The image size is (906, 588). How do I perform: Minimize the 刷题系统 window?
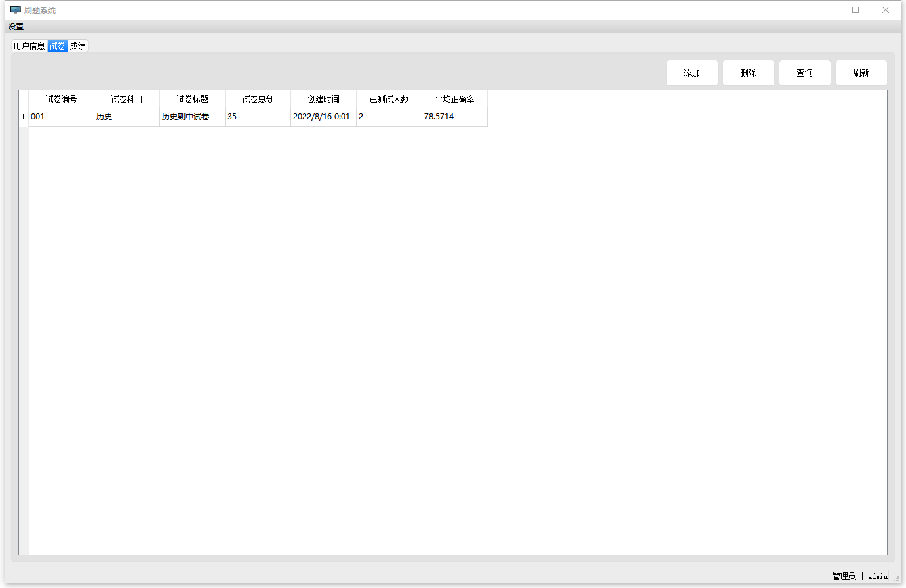(826, 10)
